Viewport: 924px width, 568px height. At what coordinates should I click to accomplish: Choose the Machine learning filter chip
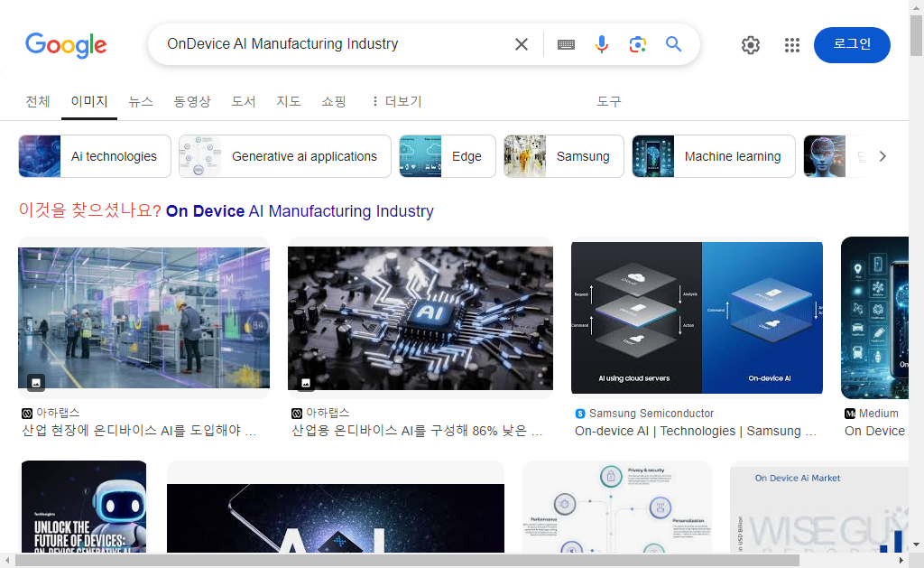(714, 156)
